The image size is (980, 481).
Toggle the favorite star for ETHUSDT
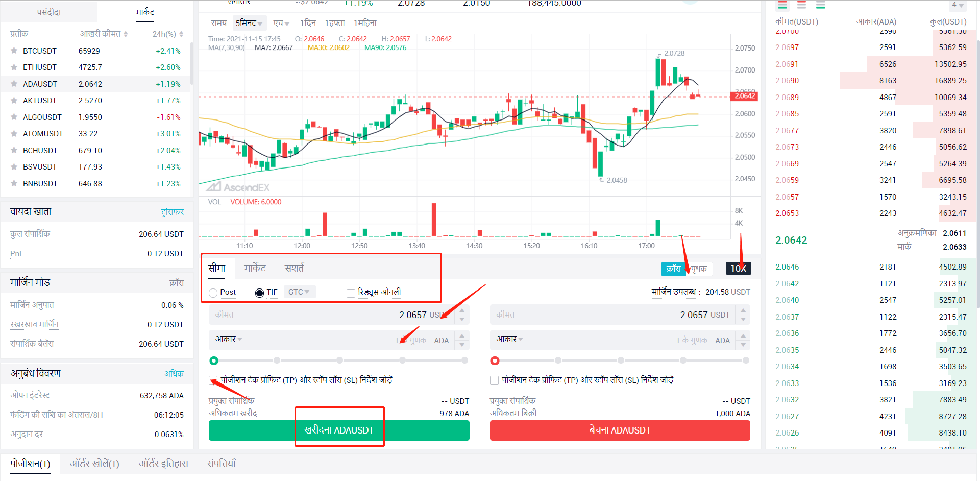(14, 67)
